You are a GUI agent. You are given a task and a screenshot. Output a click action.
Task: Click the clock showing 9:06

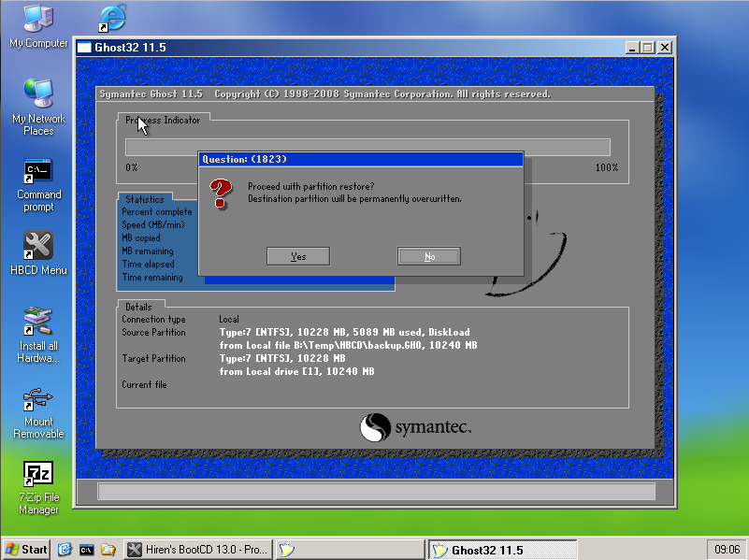pos(725,549)
